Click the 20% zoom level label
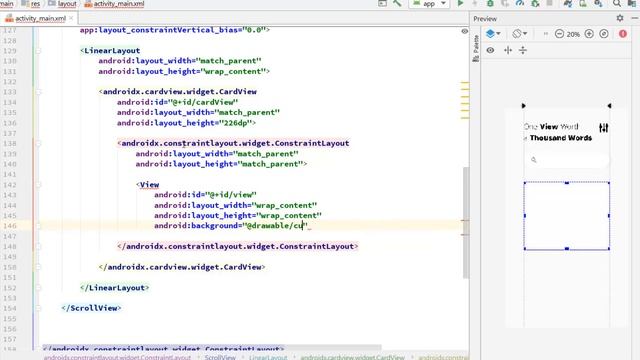Image resolution: width=640 pixels, height=360 pixels. click(573, 34)
